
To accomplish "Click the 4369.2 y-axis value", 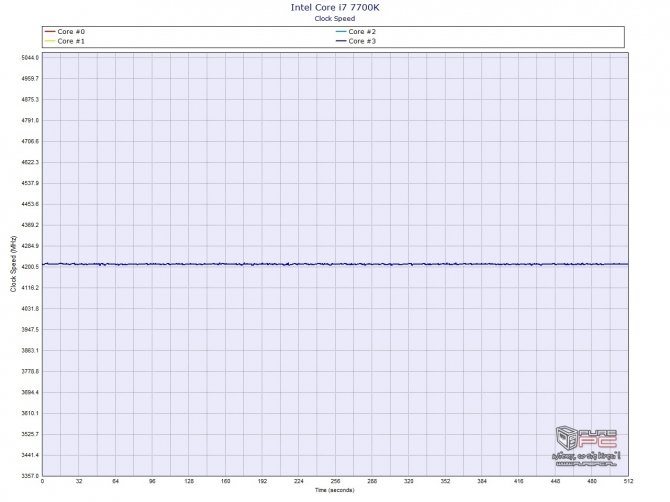I will 30,225.
